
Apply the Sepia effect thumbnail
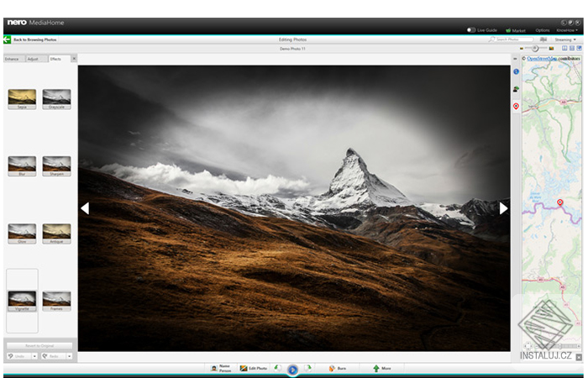22,98
